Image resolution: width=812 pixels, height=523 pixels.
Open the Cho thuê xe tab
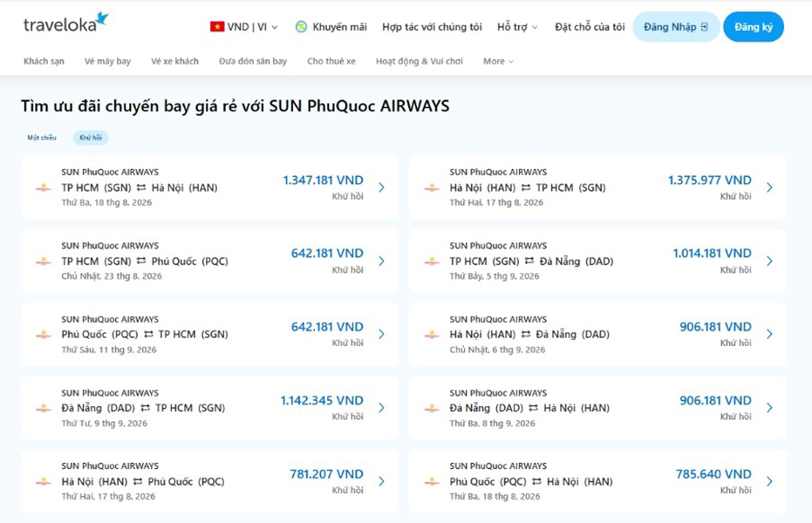tap(331, 61)
